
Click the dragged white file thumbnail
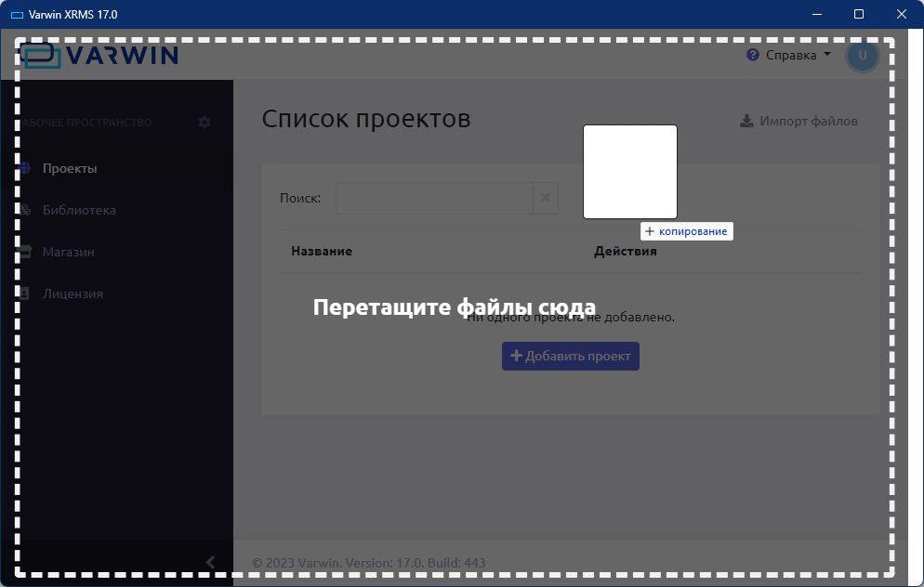click(x=629, y=172)
